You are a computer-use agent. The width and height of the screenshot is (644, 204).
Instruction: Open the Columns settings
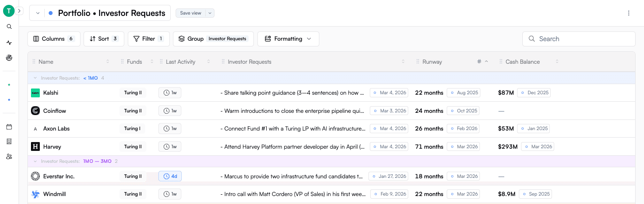pyautogui.click(x=54, y=39)
